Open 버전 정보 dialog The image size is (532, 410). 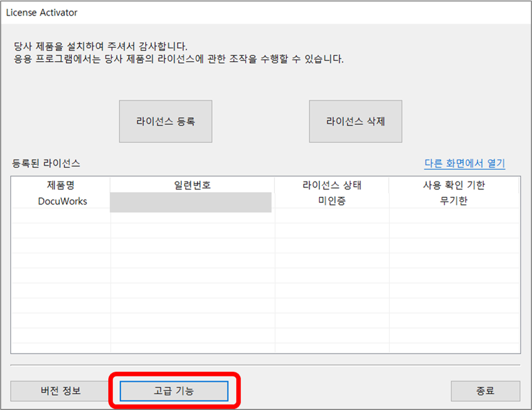pyautogui.click(x=60, y=391)
